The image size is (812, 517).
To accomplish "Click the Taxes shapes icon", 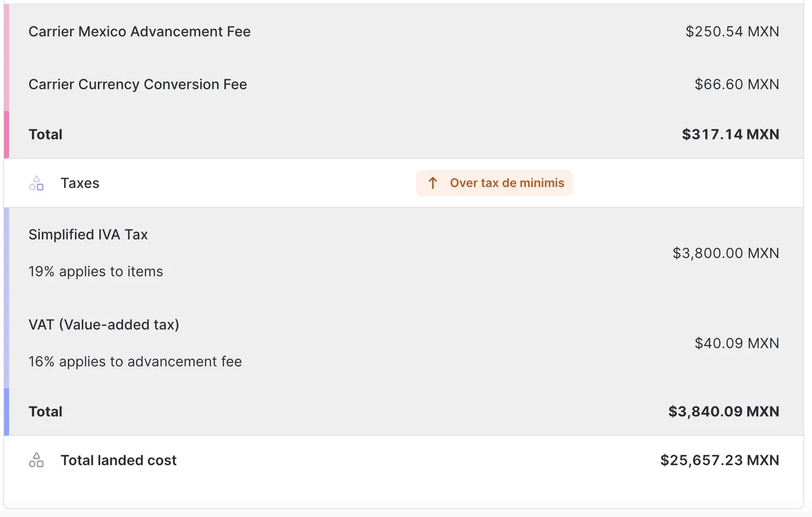I will 36,183.
